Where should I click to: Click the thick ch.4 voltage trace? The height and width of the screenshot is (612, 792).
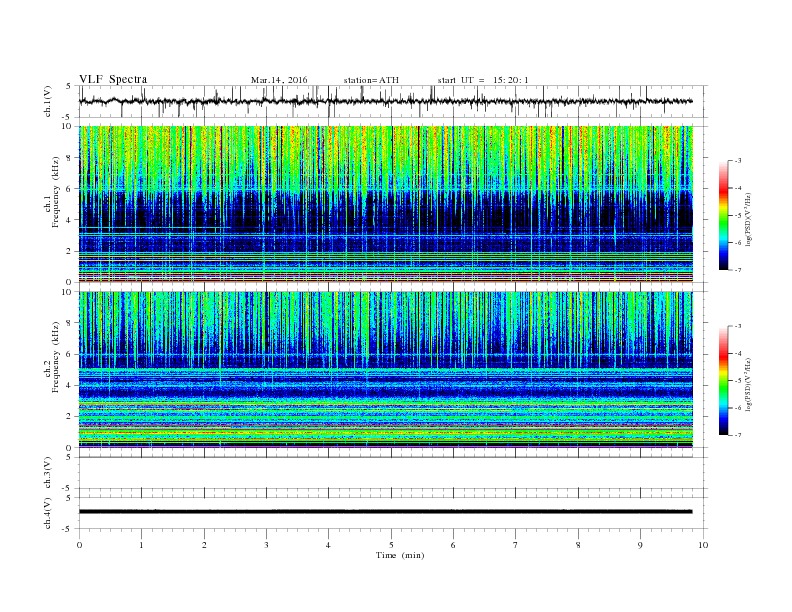[x=385, y=512]
